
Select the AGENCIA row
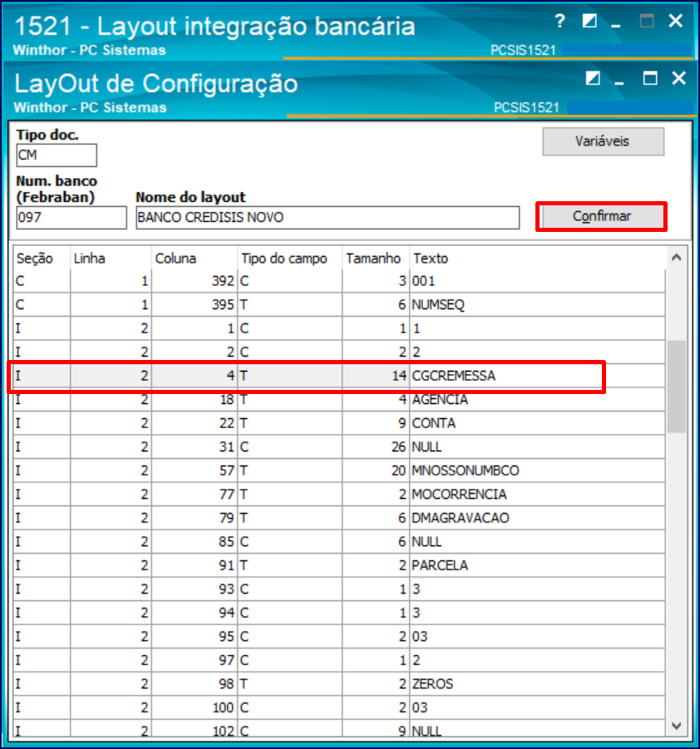pyautogui.click(x=339, y=399)
